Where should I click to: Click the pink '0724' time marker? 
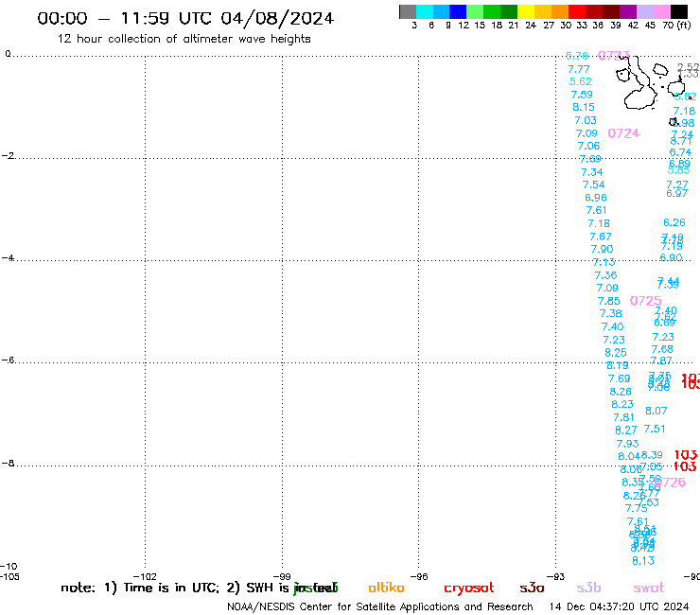click(x=623, y=133)
